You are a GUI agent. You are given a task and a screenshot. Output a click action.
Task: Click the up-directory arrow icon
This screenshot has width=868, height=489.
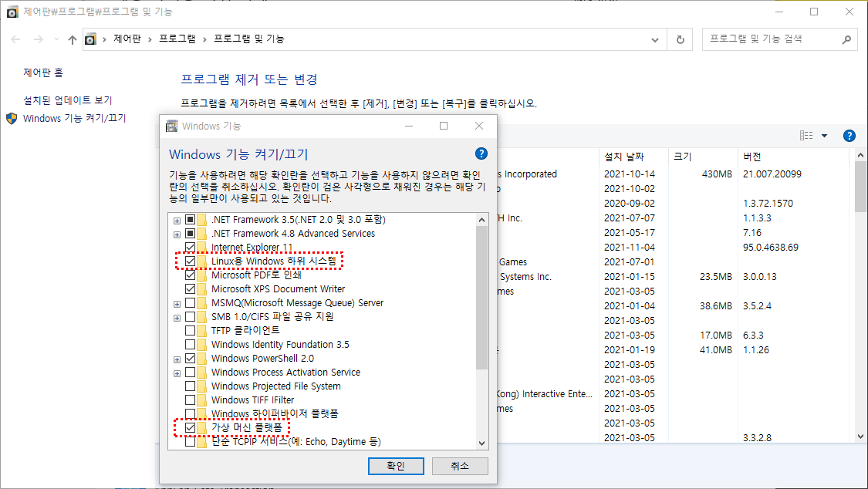[72, 39]
